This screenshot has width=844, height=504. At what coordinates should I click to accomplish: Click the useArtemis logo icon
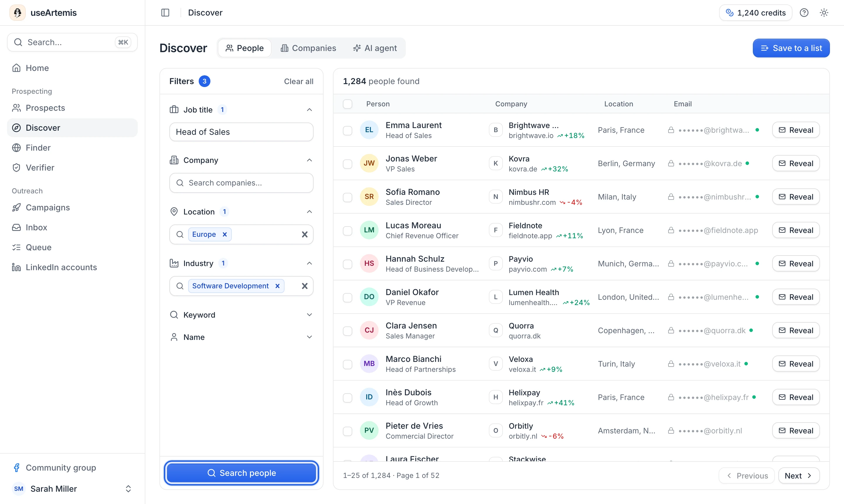point(18,13)
